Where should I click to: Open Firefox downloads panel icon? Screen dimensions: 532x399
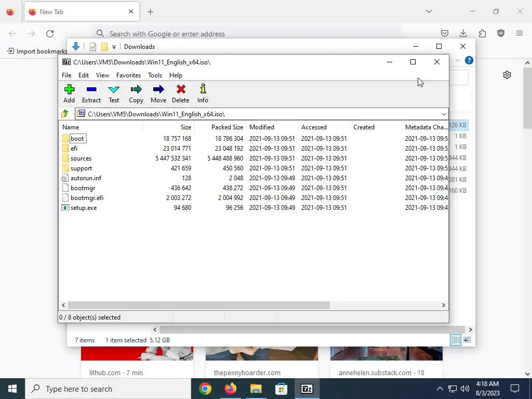pyautogui.click(x=463, y=33)
